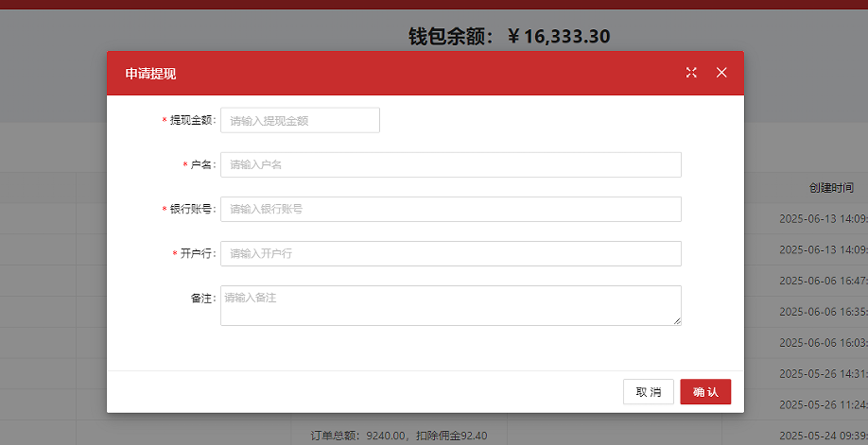Click the 开户行 field label

199,253
